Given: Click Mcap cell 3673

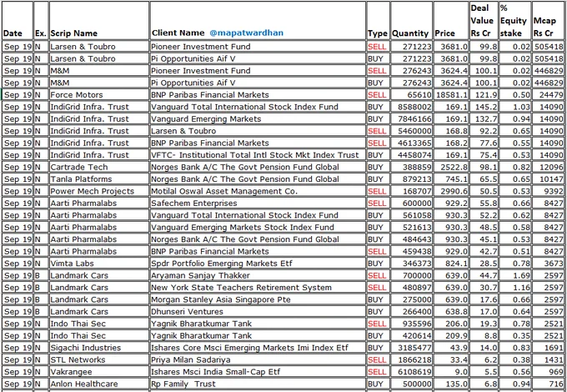Looking at the screenshot, I should 548,264.
